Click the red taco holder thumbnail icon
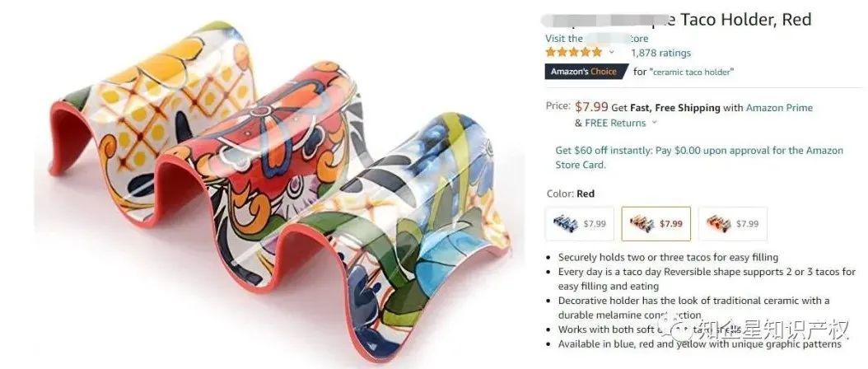Viewport: 868px width, 369px height. click(x=642, y=223)
